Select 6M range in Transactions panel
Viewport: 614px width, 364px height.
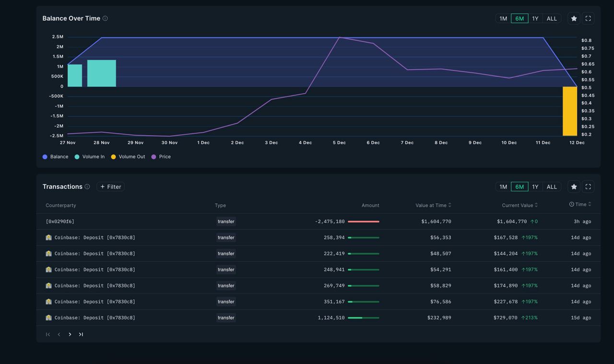coord(520,187)
